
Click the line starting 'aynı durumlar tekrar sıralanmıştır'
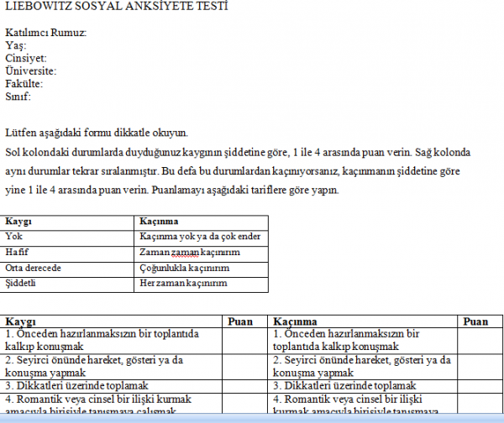233,171
